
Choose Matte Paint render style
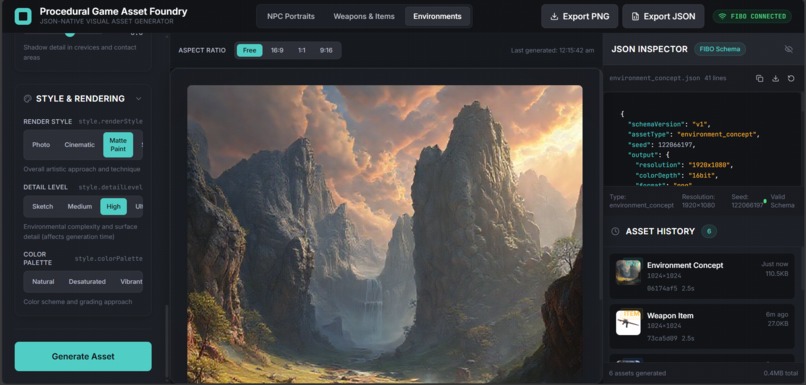click(x=118, y=145)
